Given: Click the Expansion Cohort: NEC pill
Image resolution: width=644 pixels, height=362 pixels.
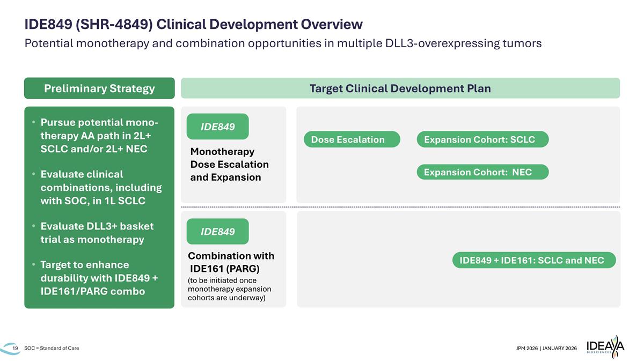Looking at the screenshot, I should coord(482,172).
